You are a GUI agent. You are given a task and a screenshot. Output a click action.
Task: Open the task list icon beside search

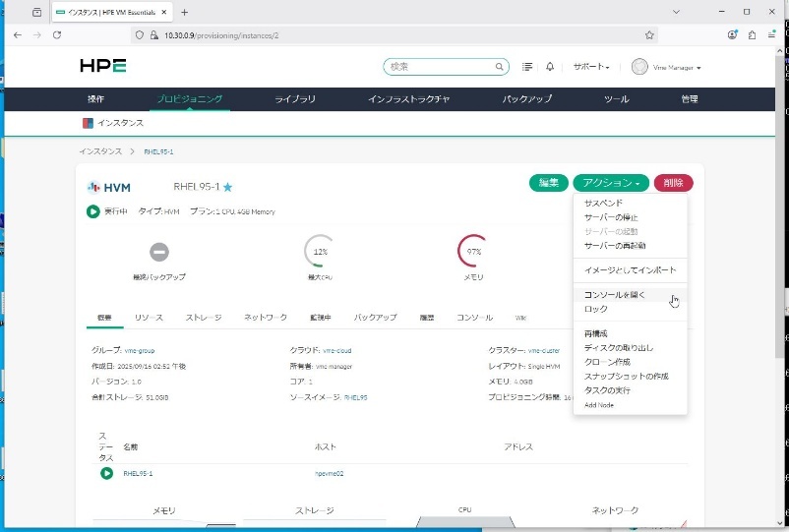(x=528, y=67)
